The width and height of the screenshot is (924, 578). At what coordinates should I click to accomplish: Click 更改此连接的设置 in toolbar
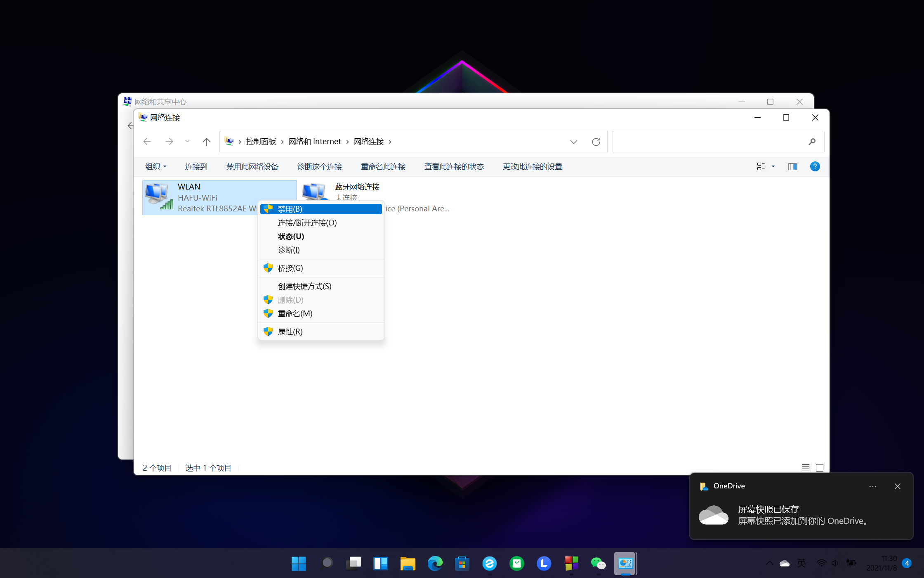point(532,166)
